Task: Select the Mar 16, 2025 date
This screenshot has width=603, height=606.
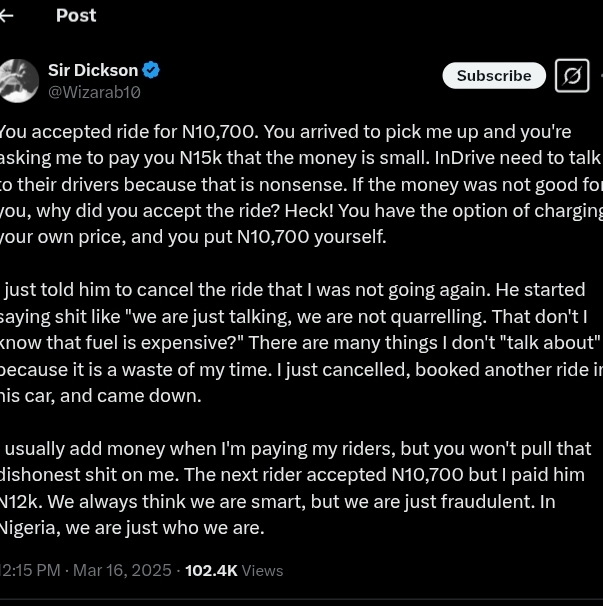Action: (x=123, y=570)
